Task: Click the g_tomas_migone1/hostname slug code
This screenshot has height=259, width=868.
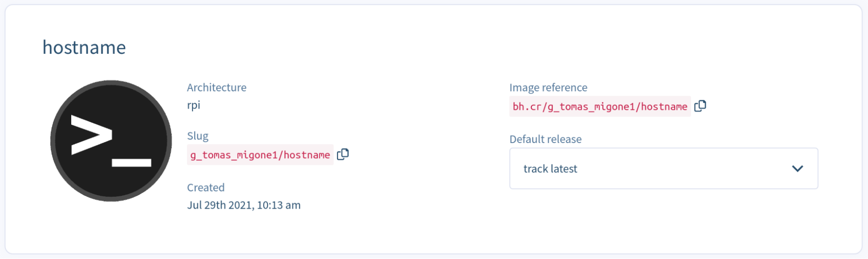Action: [x=260, y=155]
